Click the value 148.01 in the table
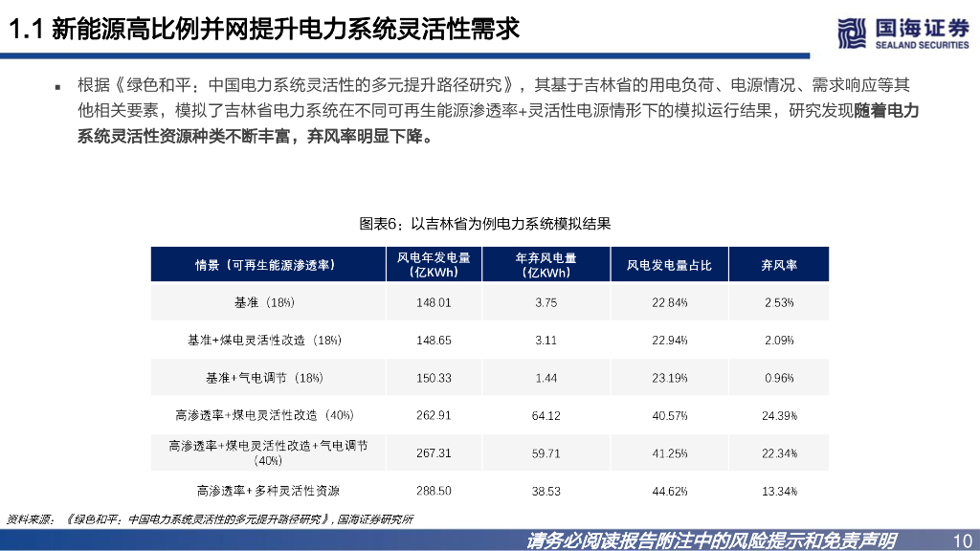Image resolution: width=980 pixels, height=551 pixels. pos(433,300)
